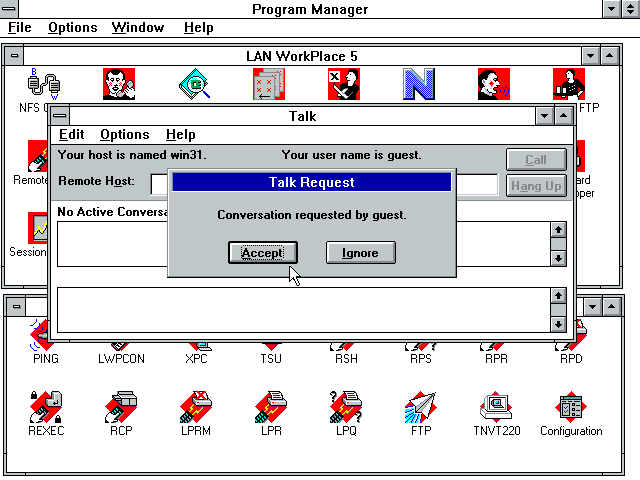Open the lower group window's control menu box

coord(16,307)
